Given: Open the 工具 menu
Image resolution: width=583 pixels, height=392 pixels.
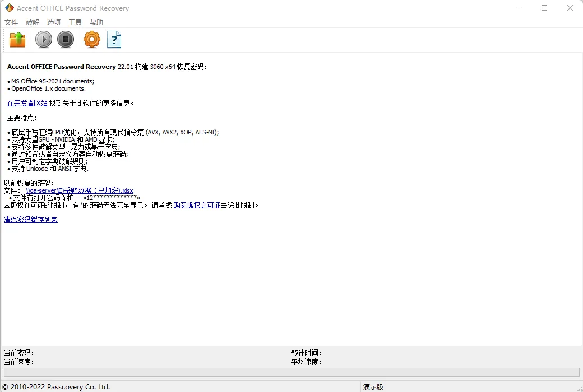Looking at the screenshot, I should pos(75,22).
